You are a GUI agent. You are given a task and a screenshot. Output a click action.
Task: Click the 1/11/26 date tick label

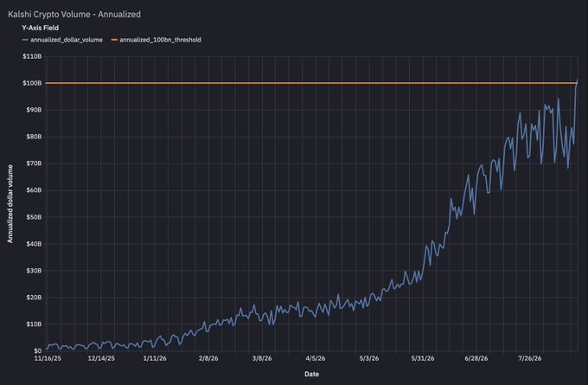[x=155, y=358]
